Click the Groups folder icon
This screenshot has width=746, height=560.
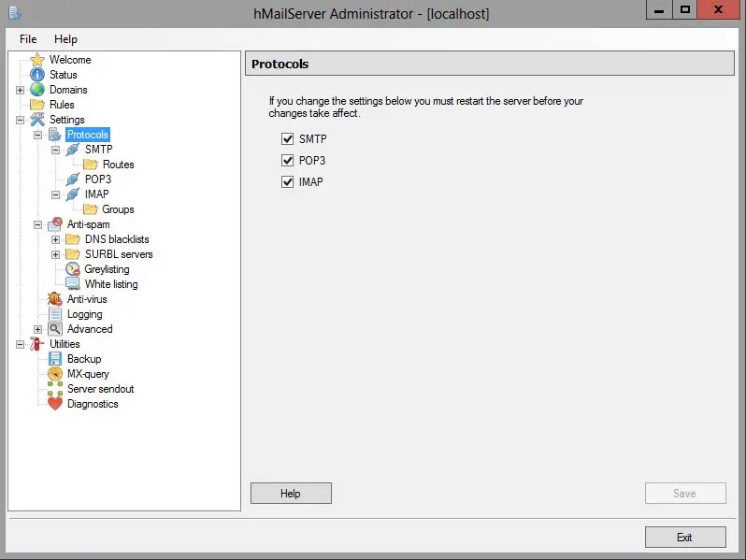coord(91,209)
